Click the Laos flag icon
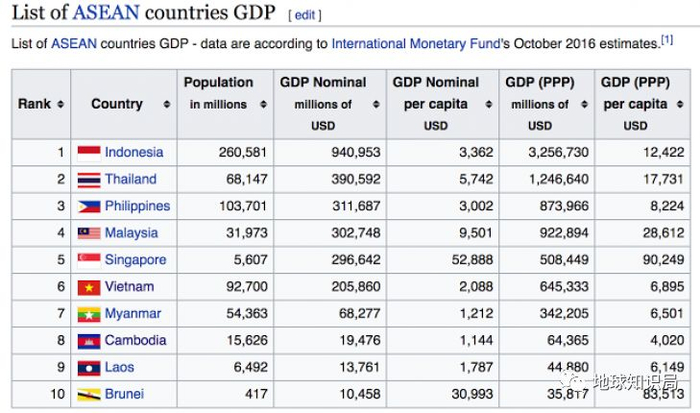 tap(89, 368)
